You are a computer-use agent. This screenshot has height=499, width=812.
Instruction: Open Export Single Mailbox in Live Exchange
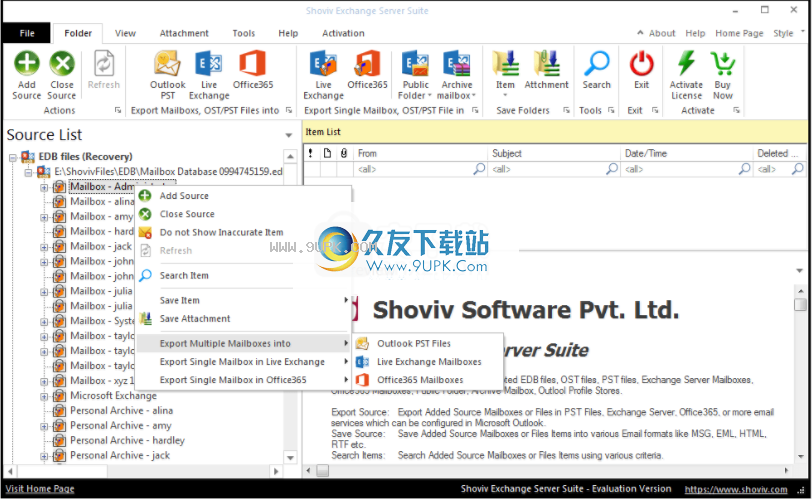242,361
